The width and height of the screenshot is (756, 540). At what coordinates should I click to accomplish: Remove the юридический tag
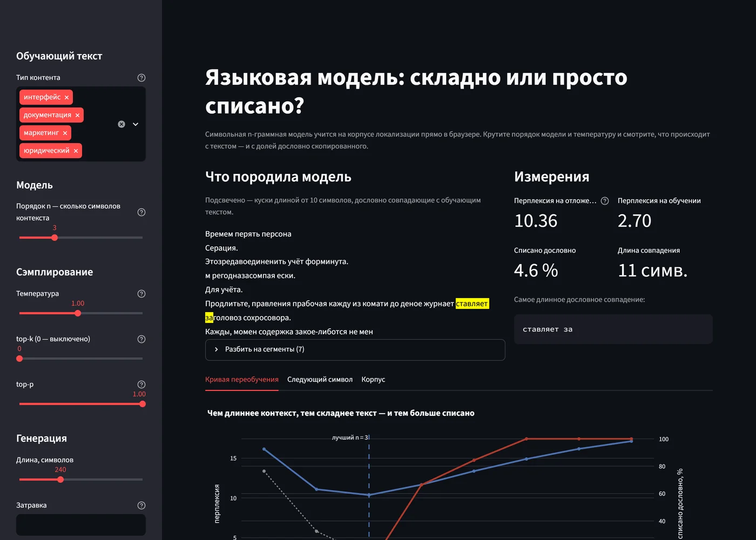pos(76,151)
